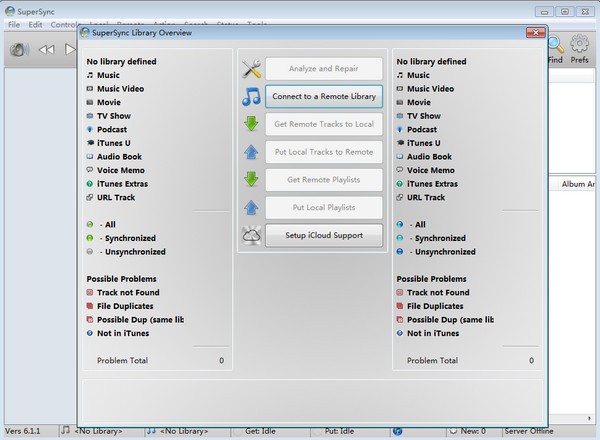Click Connect to a Remote Library button
Screen dimensions: 600x440
pyautogui.click(x=324, y=96)
